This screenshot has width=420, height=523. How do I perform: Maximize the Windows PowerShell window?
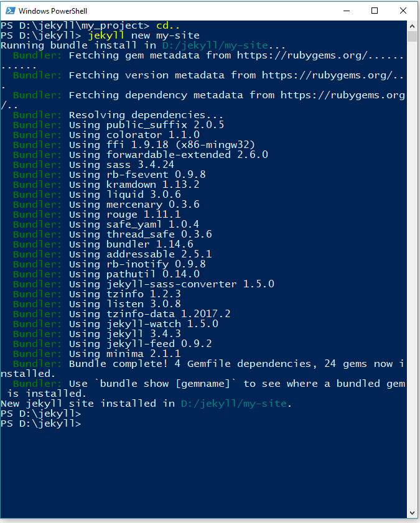point(375,11)
